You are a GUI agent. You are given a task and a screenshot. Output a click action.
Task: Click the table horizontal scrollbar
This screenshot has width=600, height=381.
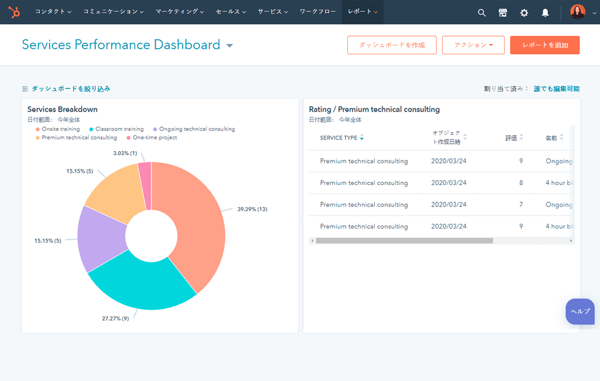(x=404, y=241)
